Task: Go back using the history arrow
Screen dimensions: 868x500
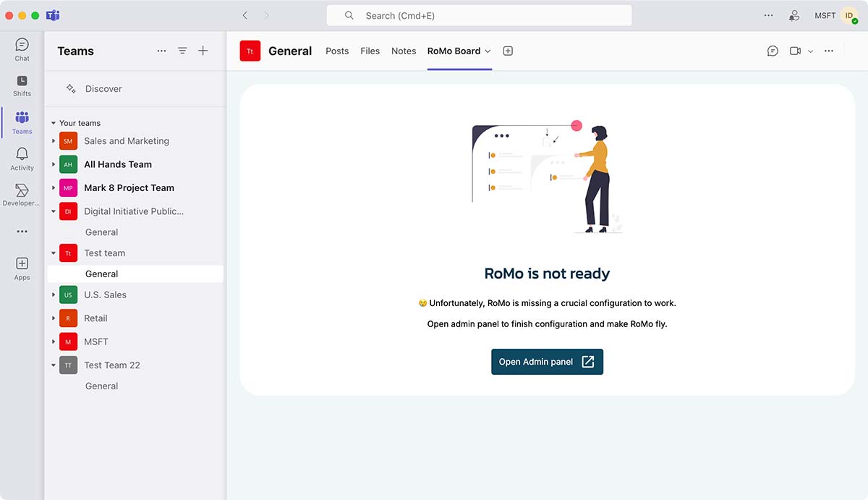Action: [x=245, y=15]
